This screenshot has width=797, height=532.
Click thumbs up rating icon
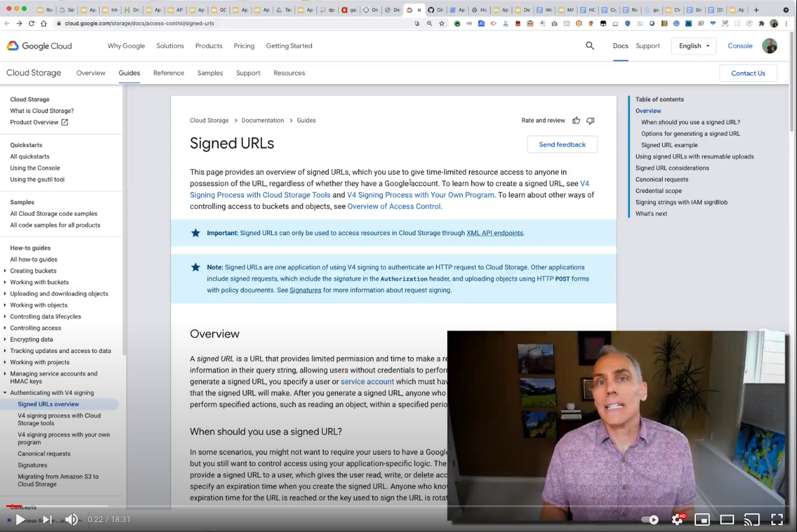pyautogui.click(x=576, y=120)
